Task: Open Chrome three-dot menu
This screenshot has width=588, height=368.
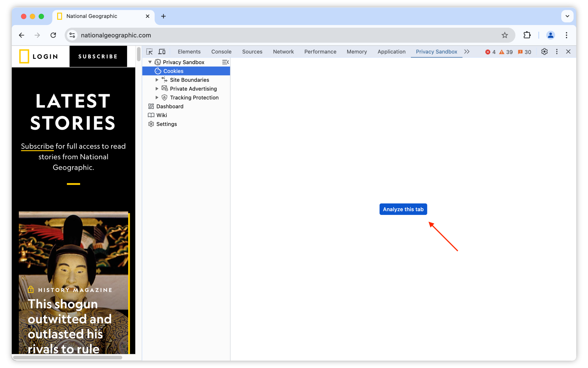Action: point(566,35)
